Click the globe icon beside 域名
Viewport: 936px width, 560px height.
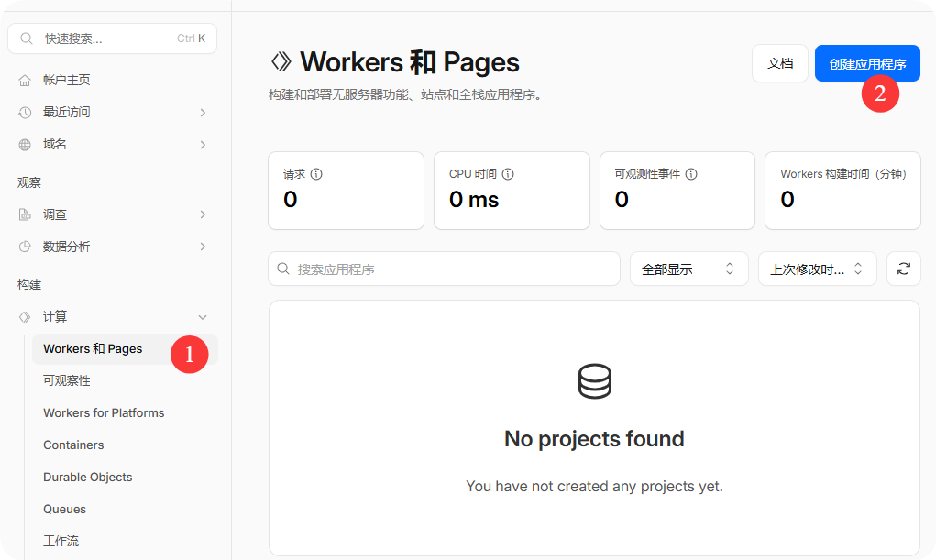[25, 145]
